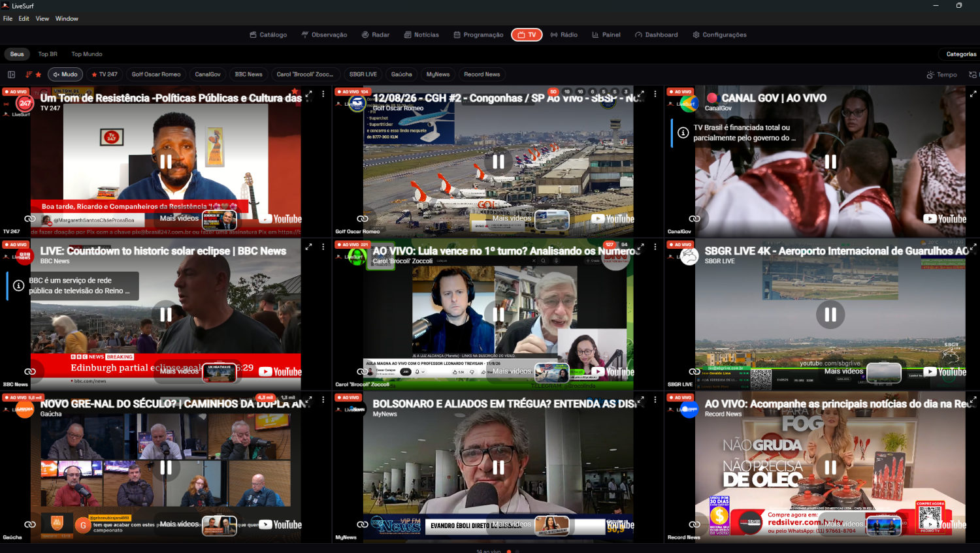Open Configurações settings

(x=719, y=35)
